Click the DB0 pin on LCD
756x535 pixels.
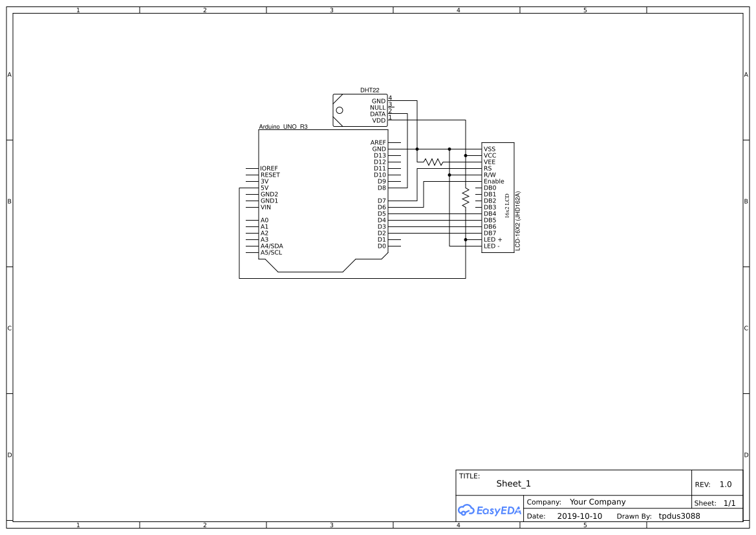coord(490,188)
